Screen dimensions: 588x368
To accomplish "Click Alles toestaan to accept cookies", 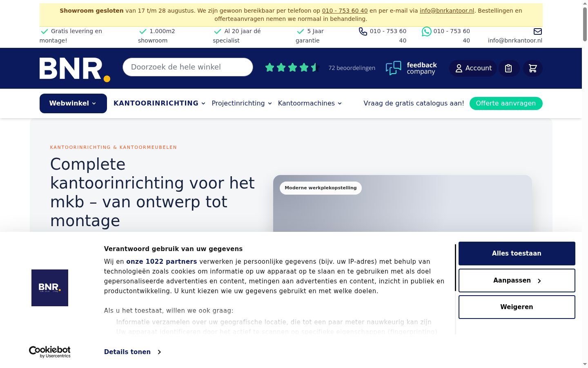I will (x=517, y=254).
